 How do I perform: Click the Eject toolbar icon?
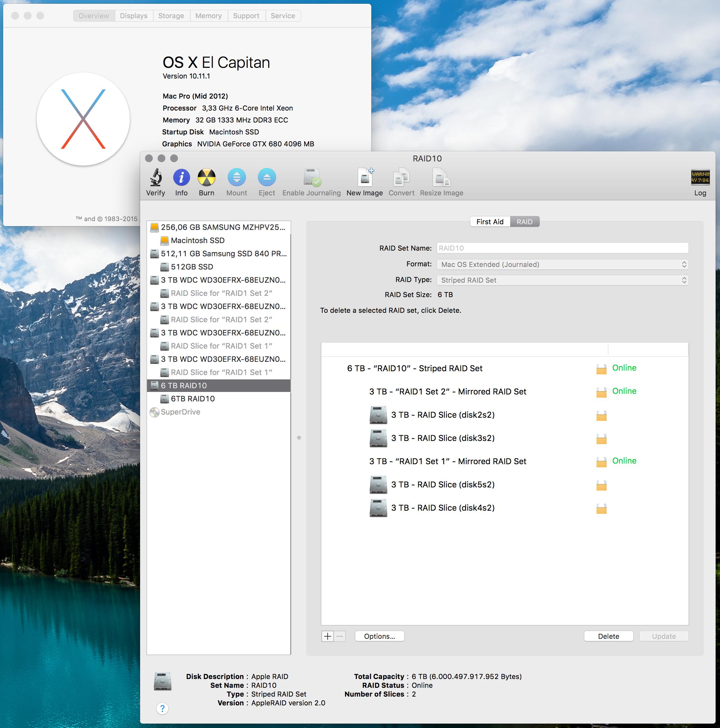266,178
